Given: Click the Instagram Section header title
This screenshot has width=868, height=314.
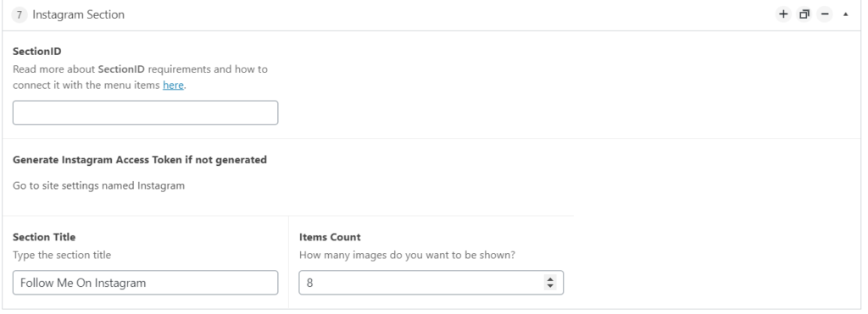Looking at the screenshot, I should pos(78,15).
